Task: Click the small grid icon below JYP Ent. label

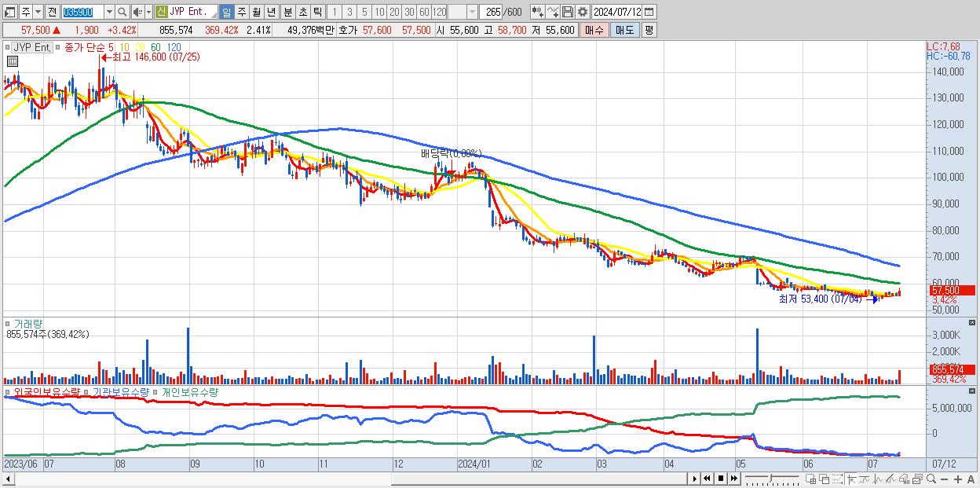Action: (x=13, y=60)
